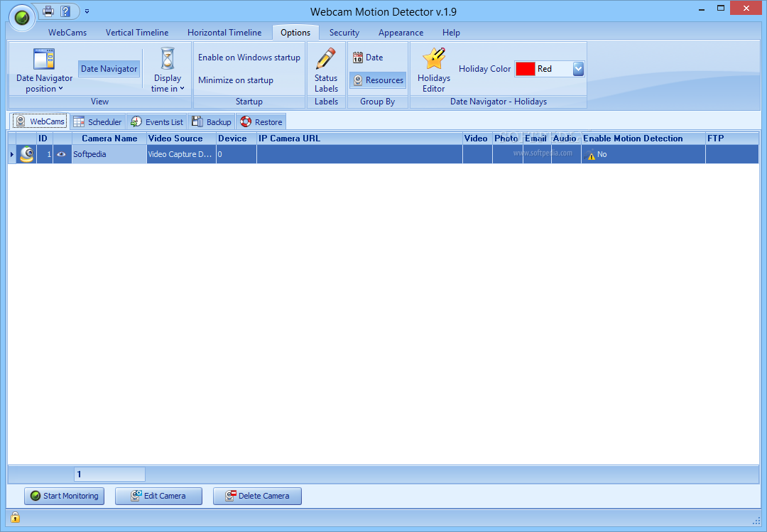Click the Start Monitoring button
Screen dimensions: 767x532
(x=64, y=496)
